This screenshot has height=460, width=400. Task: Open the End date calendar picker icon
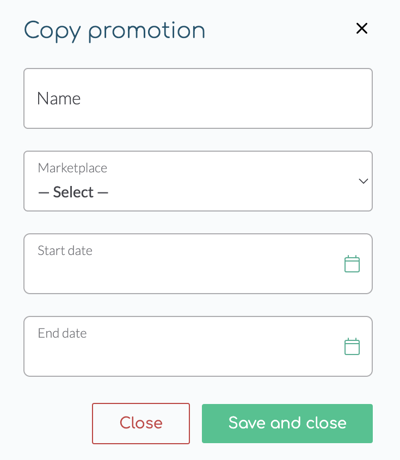pyautogui.click(x=352, y=347)
